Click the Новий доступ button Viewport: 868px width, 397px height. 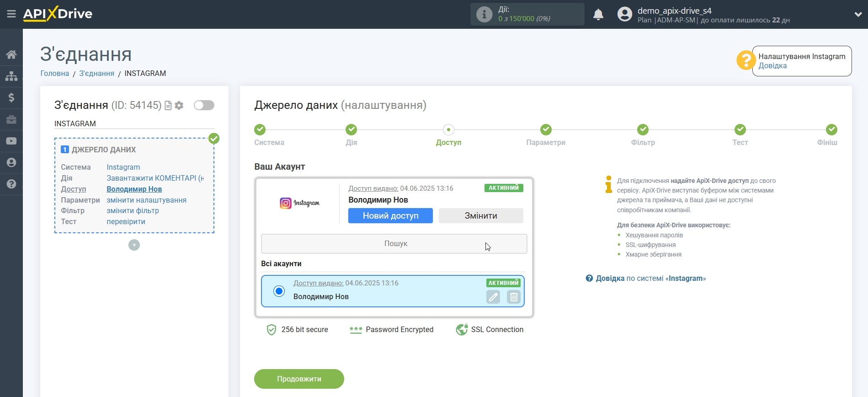coord(390,216)
